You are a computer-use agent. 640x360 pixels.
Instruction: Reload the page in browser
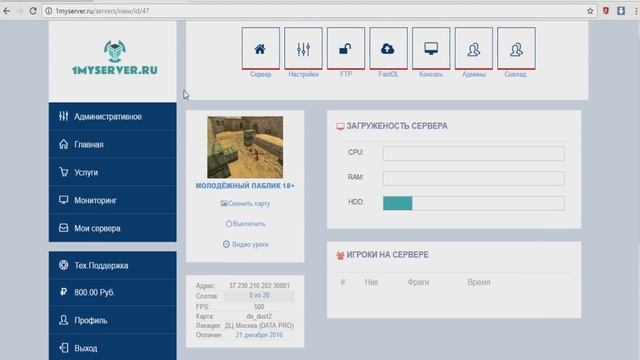tap(33, 11)
